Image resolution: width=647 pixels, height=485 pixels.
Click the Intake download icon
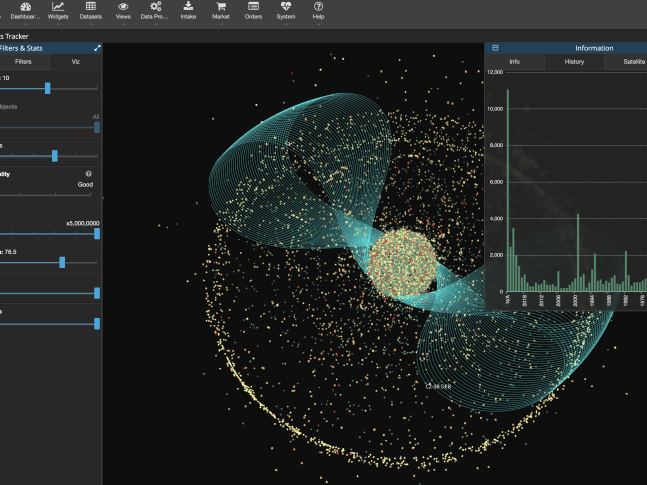pos(188,7)
